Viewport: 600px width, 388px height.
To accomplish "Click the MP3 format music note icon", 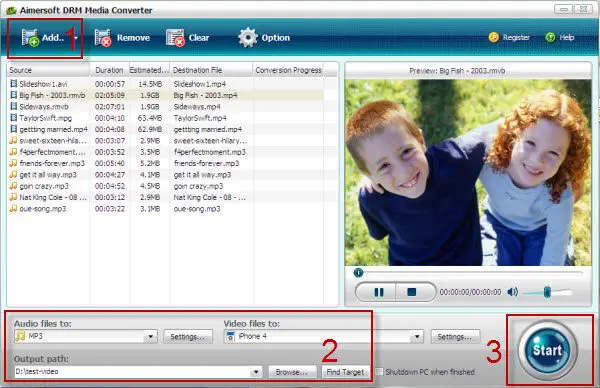I will pyautogui.click(x=20, y=336).
